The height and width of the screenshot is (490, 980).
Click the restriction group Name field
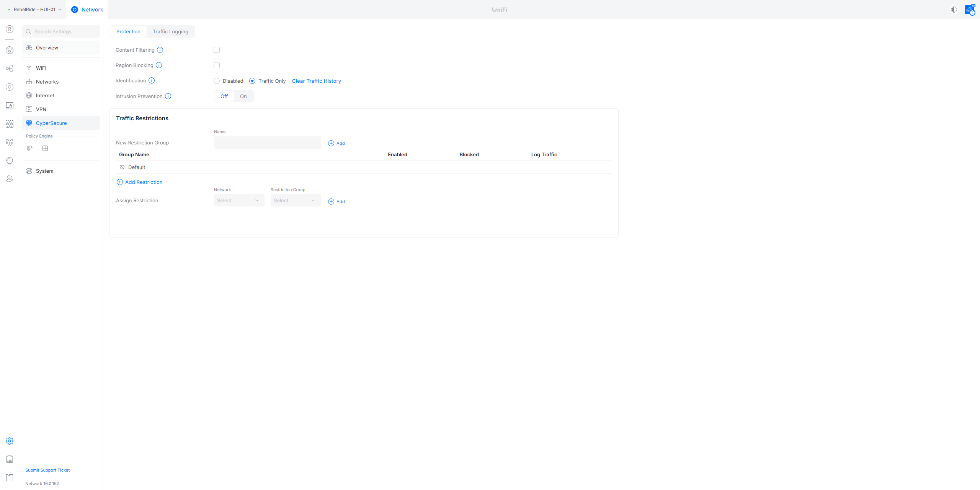point(267,143)
